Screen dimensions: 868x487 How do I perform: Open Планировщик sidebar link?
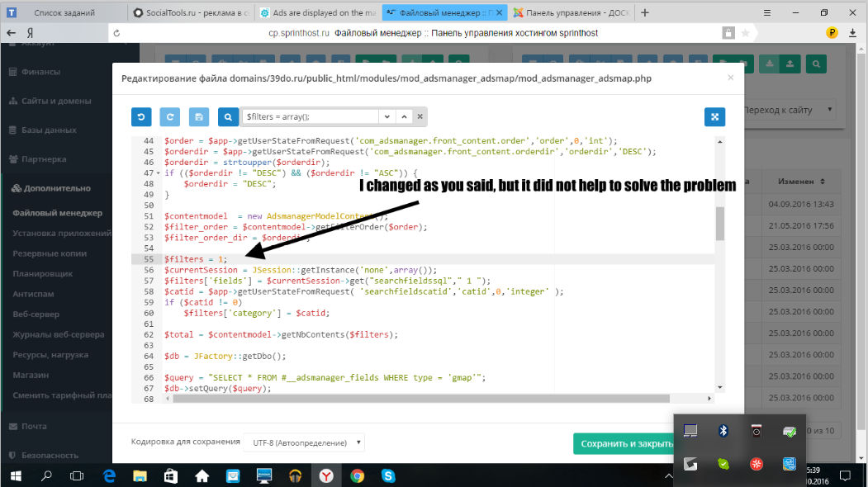coord(43,274)
